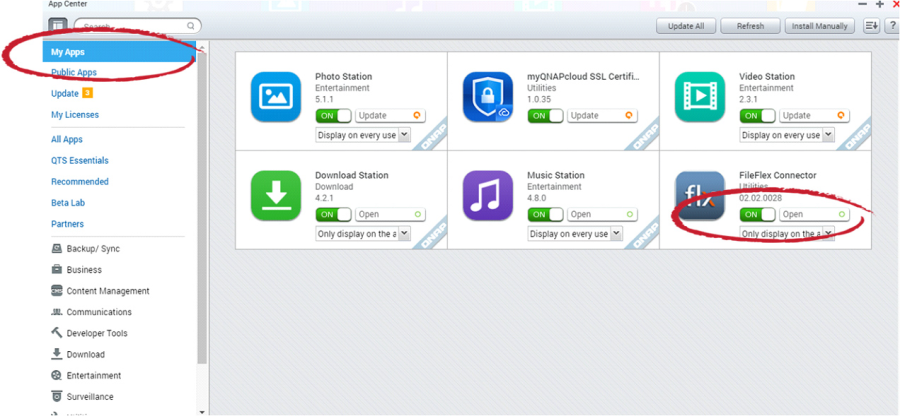Select the Business briefcase icon
This screenshot has height=416, width=900.
click(x=57, y=270)
